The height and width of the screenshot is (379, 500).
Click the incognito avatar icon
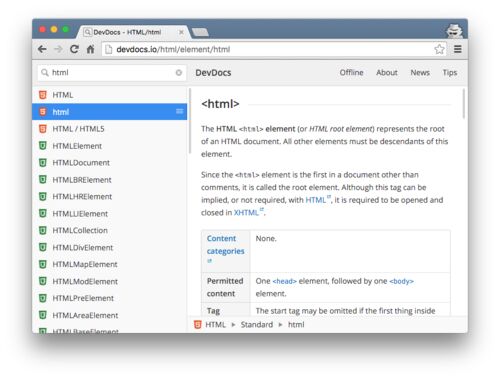tap(454, 31)
